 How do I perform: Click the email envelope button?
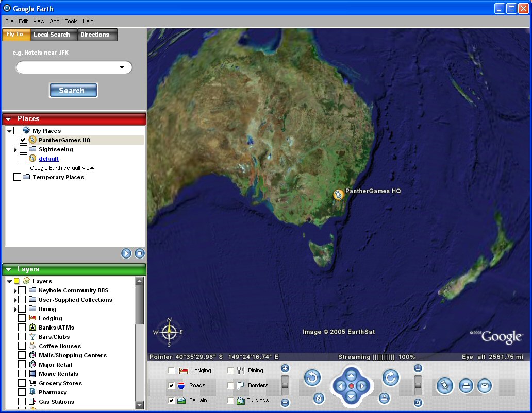click(x=485, y=386)
